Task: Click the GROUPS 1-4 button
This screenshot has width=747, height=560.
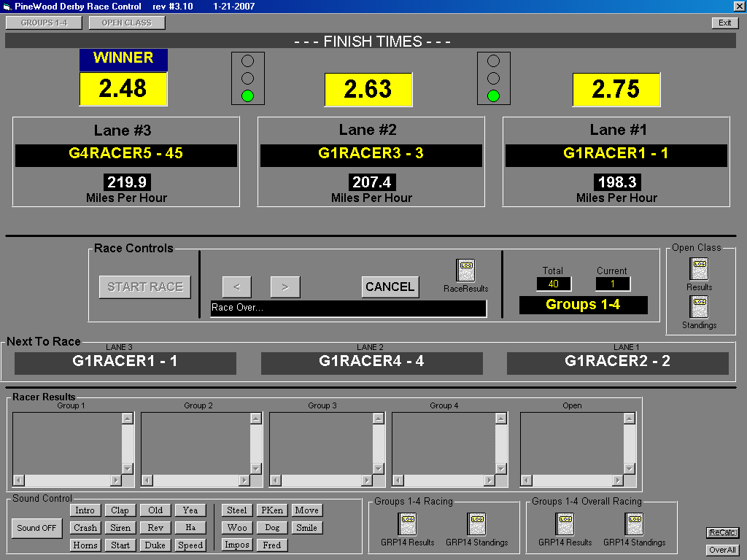Action: coord(44,23)
